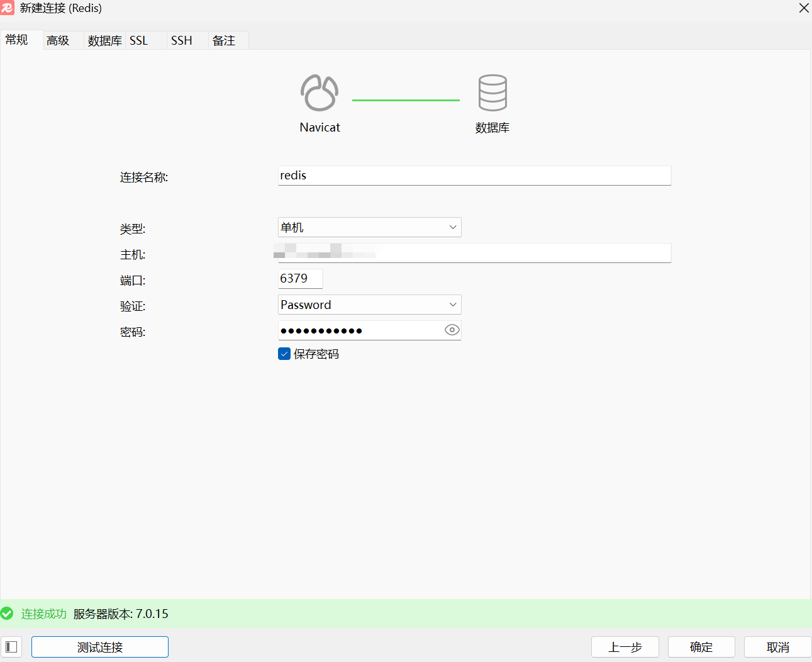The height and width of the screenshot is (662, 812).
Task: Show password using the eye icon
Action: click(452, 330)
